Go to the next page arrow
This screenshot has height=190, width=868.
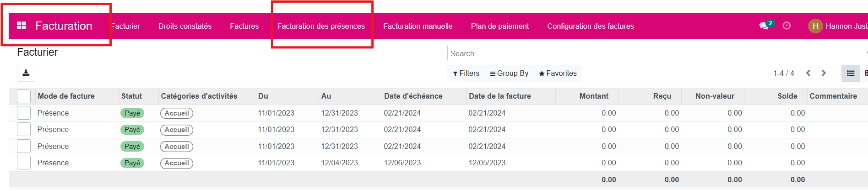pos(824,73)
